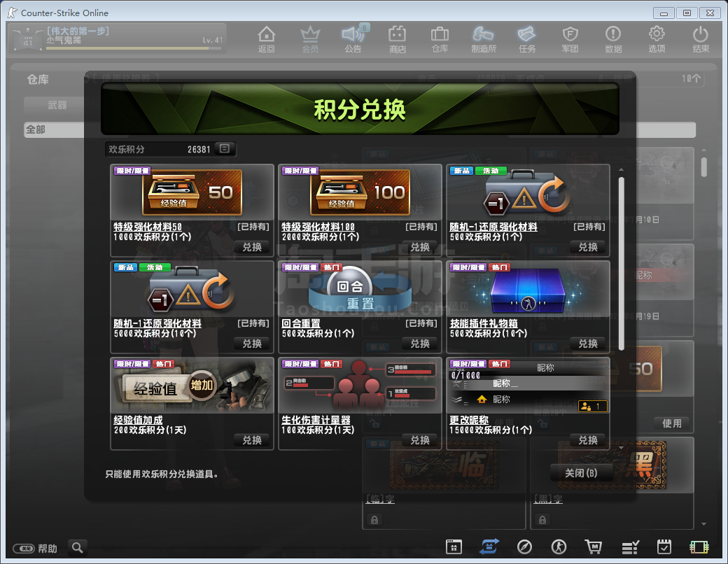Open the 选项 options gear icon
728x564 pixels.
click(657, 39)
